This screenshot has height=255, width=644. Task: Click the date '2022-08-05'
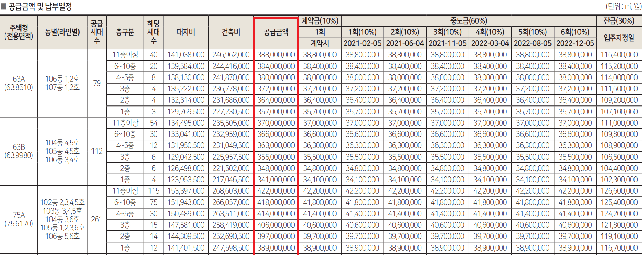(x=533, y=43)
